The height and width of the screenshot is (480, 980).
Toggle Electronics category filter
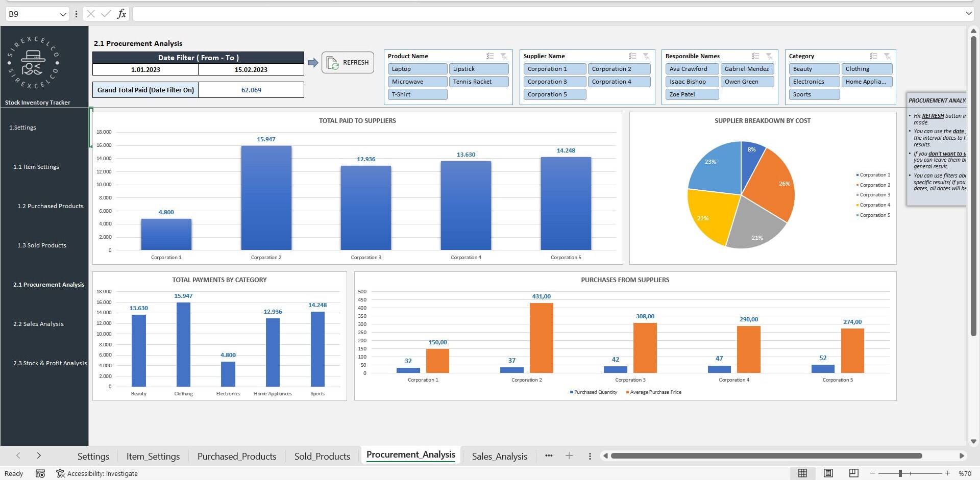tap(814, 82)
